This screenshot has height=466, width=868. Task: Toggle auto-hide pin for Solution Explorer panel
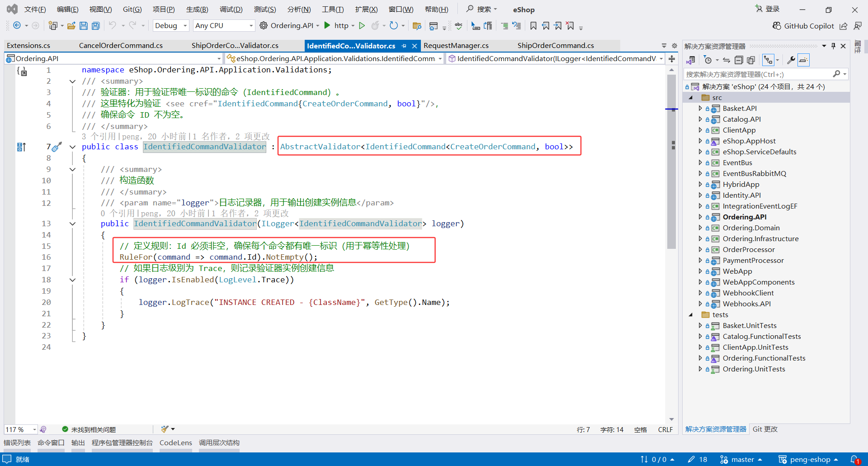(x=834, y=46)
